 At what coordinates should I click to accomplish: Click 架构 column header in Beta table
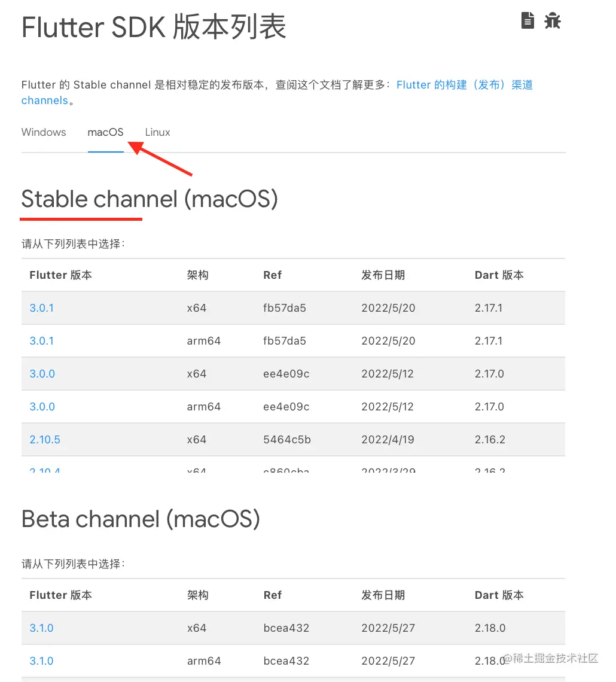click(197, 595)
